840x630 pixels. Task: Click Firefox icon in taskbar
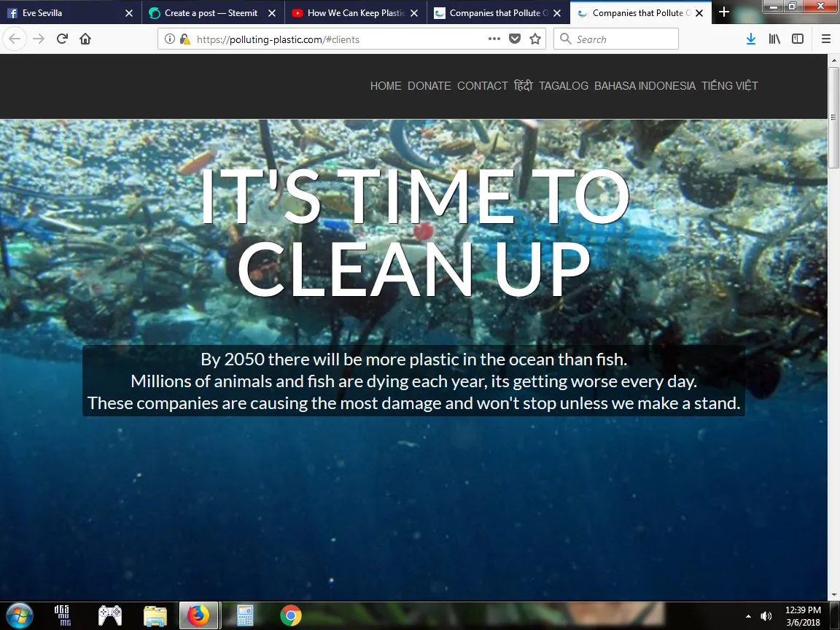[199, 615]
